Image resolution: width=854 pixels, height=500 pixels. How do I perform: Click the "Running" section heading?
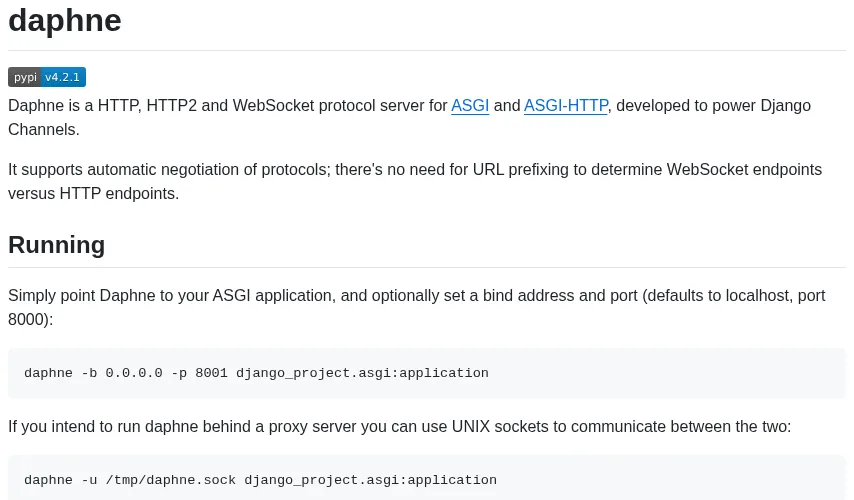coord(56,245)
